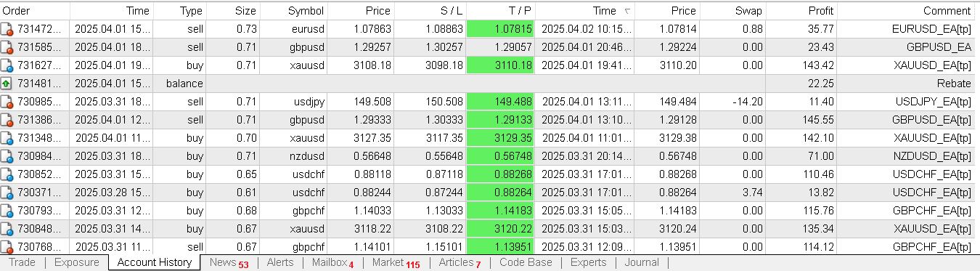Show the Journal tab

tap(642, 262)
